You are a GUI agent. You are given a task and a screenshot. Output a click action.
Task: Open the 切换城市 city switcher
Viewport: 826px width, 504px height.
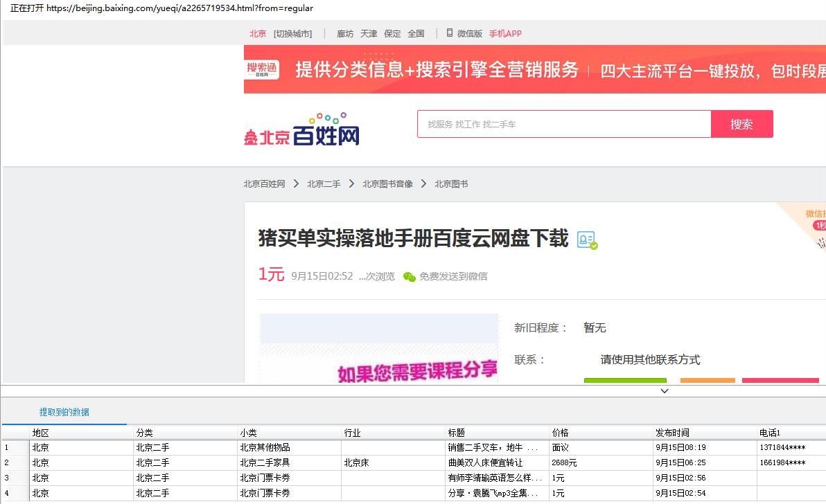coord(292,33)
